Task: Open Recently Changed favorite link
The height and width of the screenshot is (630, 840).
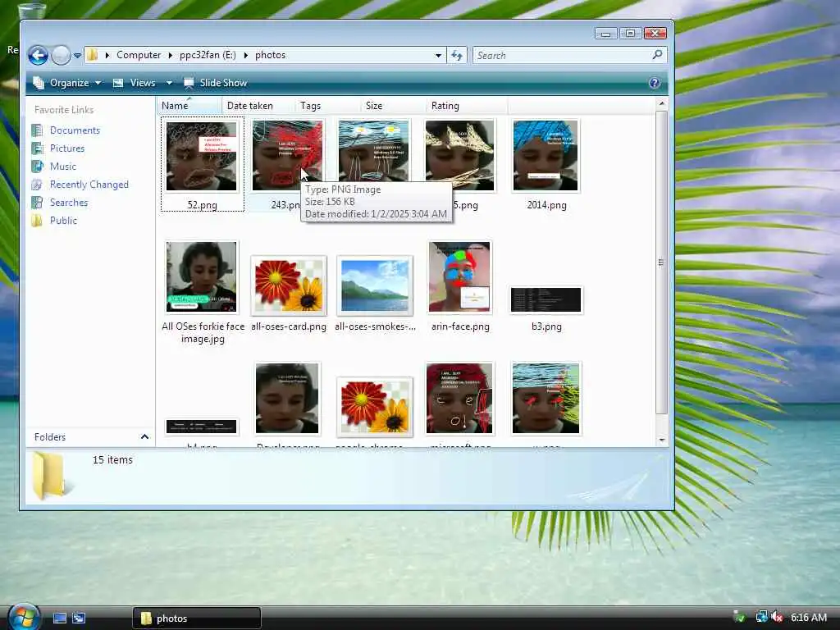Action: (x=89, y=185)
